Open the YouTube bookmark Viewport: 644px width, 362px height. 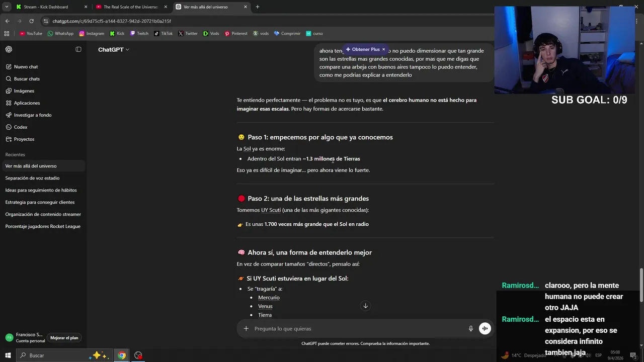[x=31, y=34]
